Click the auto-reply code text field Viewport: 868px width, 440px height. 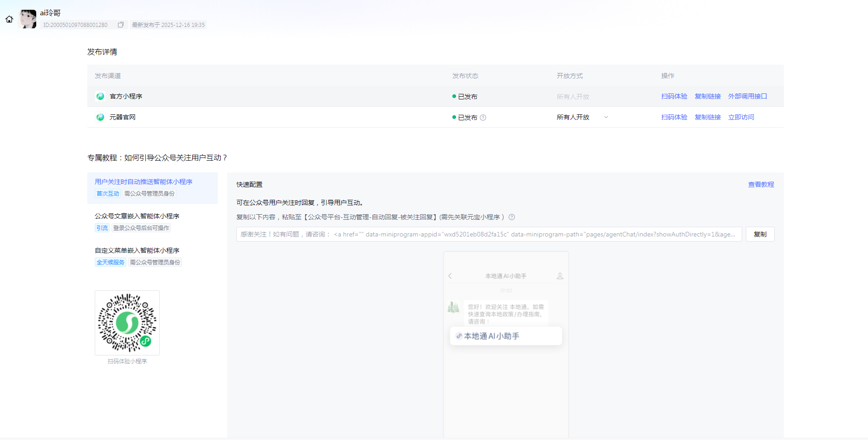coord(489,234)
